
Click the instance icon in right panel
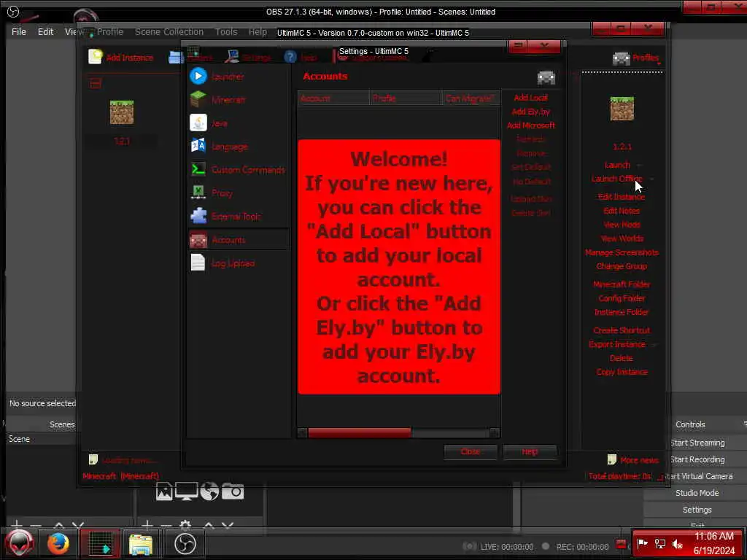pos(622,109)
